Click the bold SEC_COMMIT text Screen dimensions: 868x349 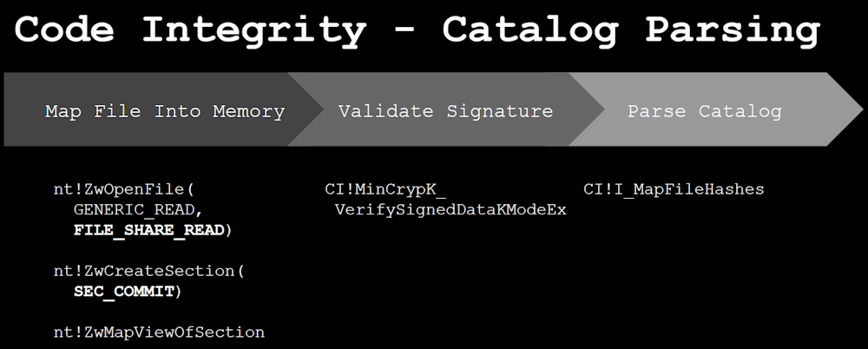coord(127,292)
